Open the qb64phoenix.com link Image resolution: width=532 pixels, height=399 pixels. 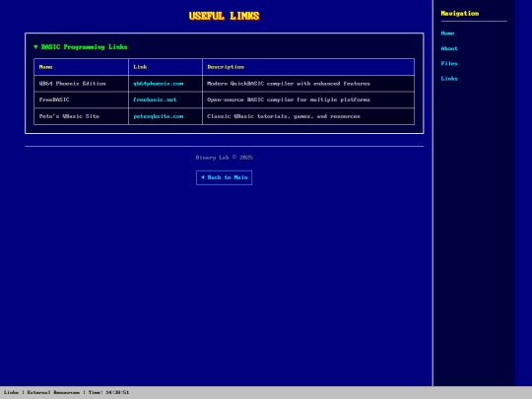(158, 84)
